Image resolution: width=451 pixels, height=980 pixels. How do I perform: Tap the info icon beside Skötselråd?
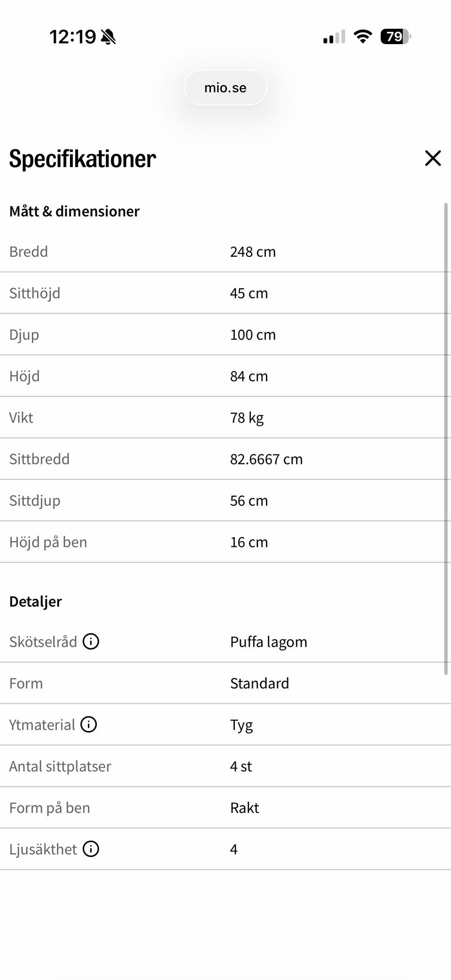(91, 641)
